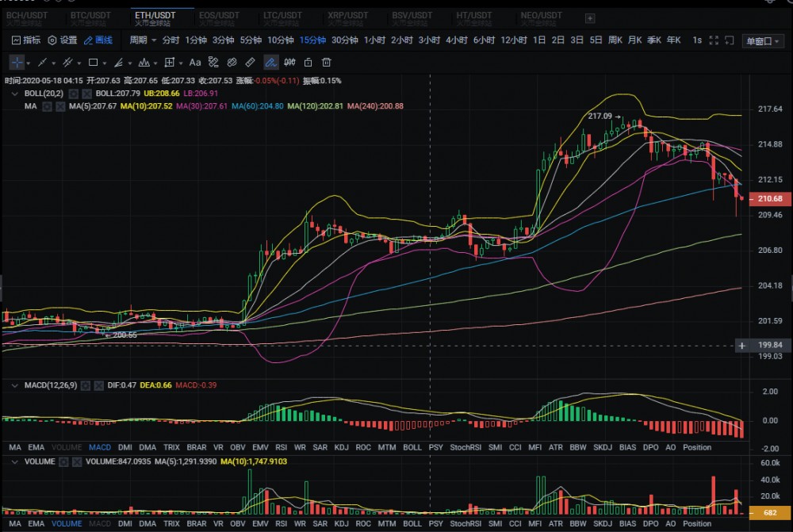The width and height of the screenshot is (793, 532).
Task: Collapse the BOLL indicator row chevron
Action: click(14, 94)
